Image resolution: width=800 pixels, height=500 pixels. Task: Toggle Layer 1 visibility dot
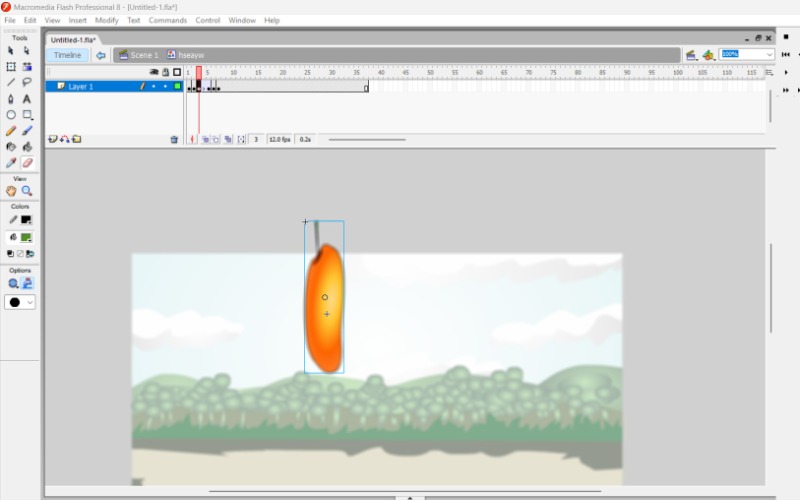point(153,87)
